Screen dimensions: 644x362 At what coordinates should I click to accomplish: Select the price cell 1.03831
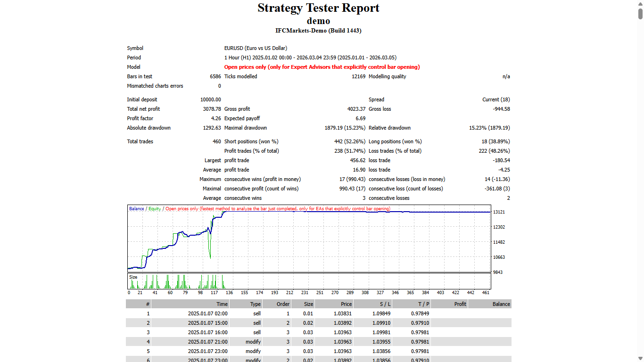pos(344,313)
